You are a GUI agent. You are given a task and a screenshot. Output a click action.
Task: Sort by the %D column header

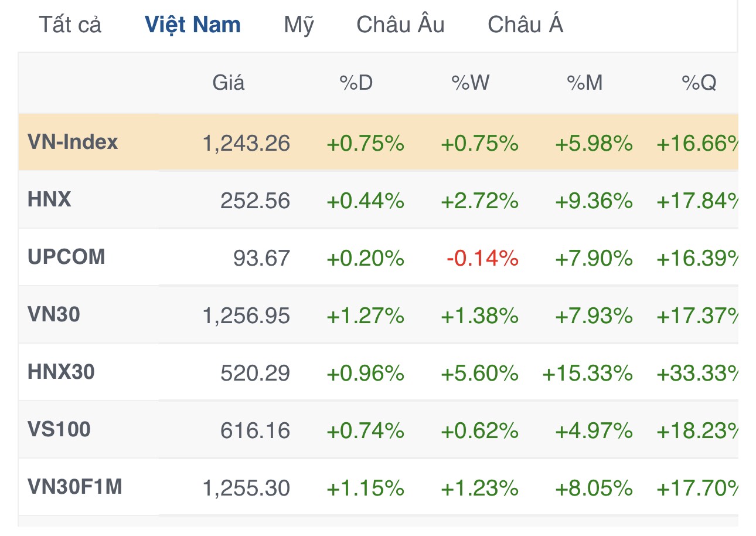pyautogui.click(x=356, y=83)
